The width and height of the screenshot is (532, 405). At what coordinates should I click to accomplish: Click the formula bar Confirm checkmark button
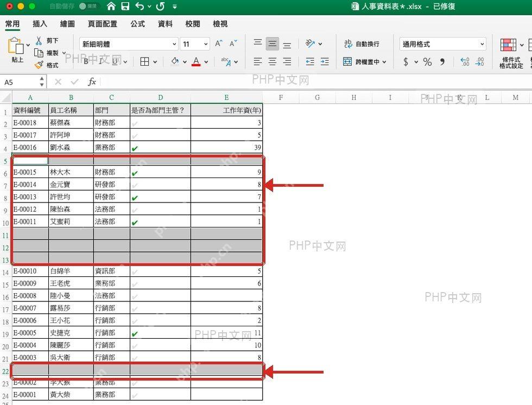point(75,82)
